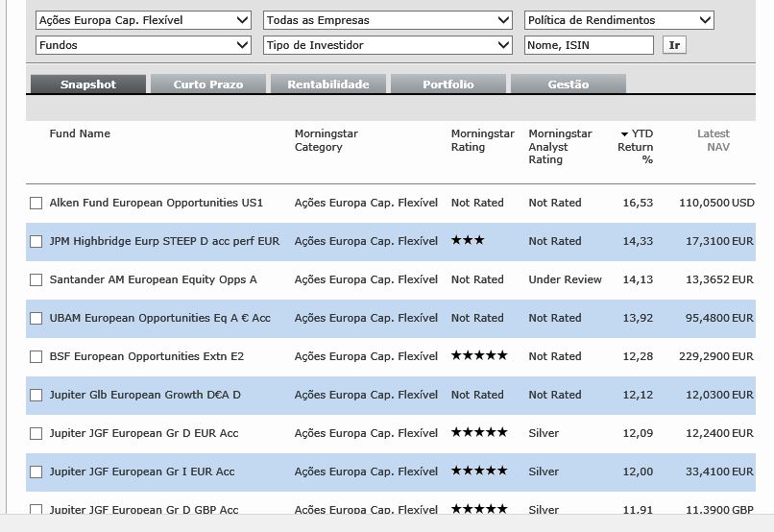Select Santander AM European Equity Opps A checkbox

click(x=36, y=280)
